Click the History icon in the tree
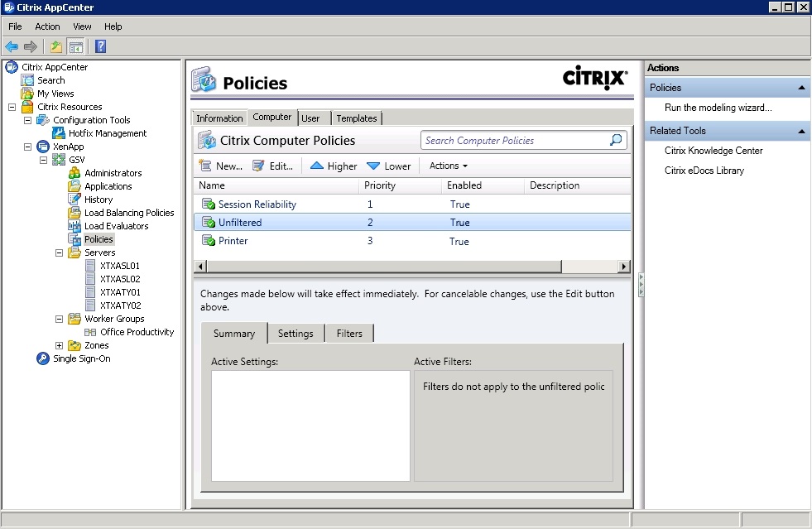The height and width of the screenshot is (529, 812). [74, 200]
